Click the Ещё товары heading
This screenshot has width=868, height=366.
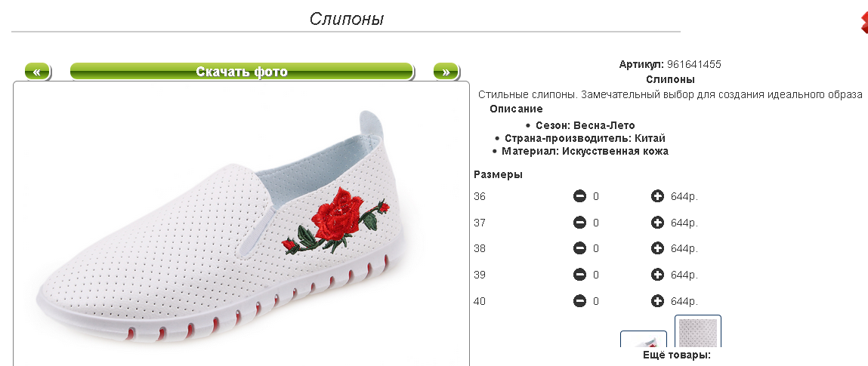tap(676, 355)
